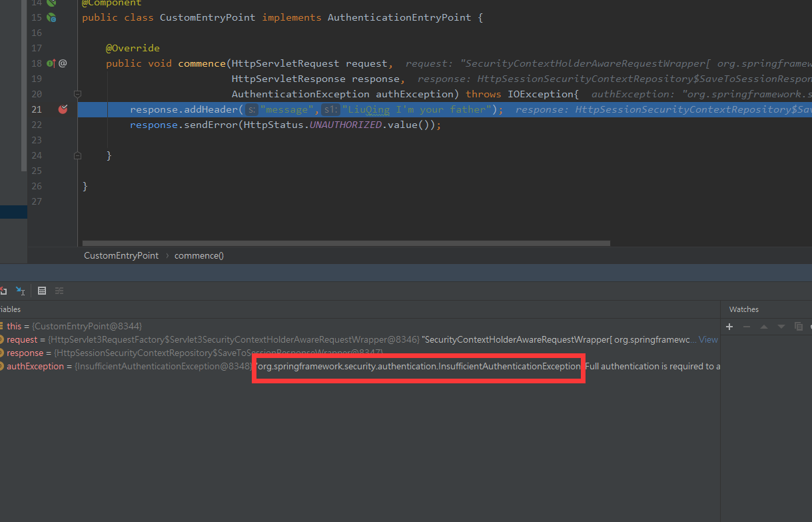Select the 'request' variable row
Viewport: 812px width, 522px height.
click(x=360, y=340)
